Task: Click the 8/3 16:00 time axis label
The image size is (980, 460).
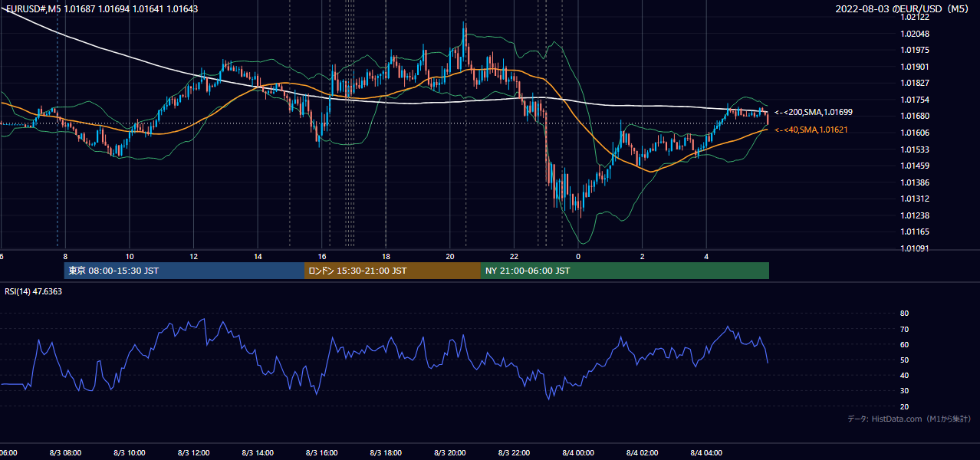Action: (321, 453)
